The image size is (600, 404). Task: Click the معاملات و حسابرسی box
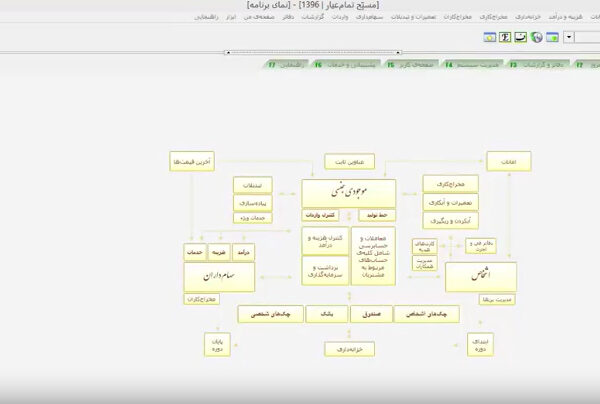pyautogui.click(x=373, y=256)
